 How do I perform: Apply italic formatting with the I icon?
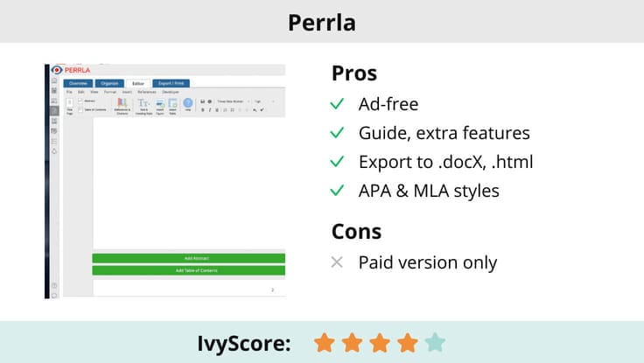click(209, 110)
